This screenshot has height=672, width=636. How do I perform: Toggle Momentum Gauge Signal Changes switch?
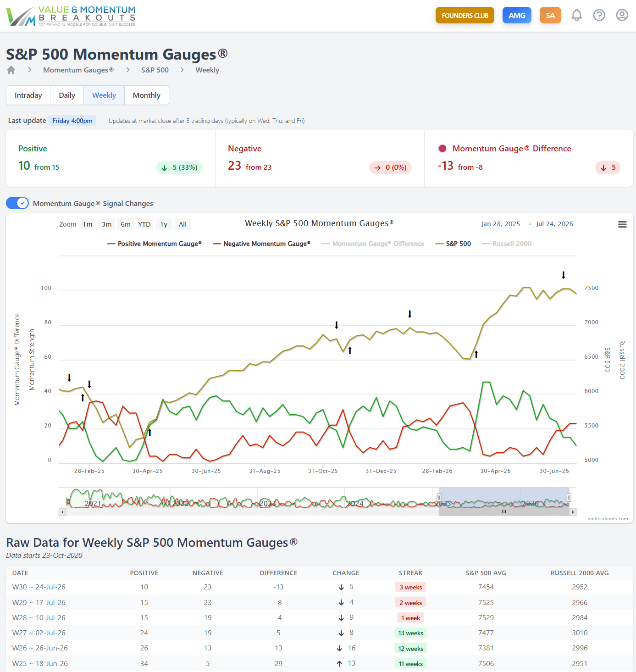tap(17, 203)
